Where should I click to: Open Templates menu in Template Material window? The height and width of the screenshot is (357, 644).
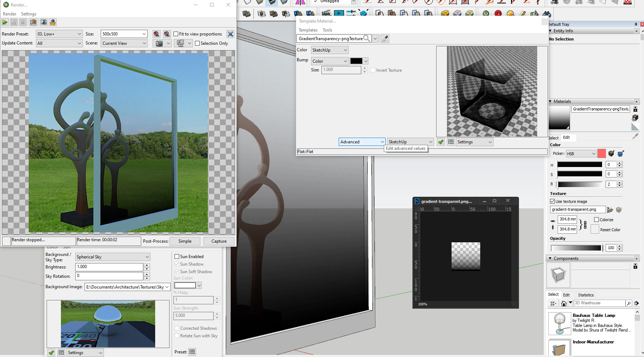[x=308, y=30]
